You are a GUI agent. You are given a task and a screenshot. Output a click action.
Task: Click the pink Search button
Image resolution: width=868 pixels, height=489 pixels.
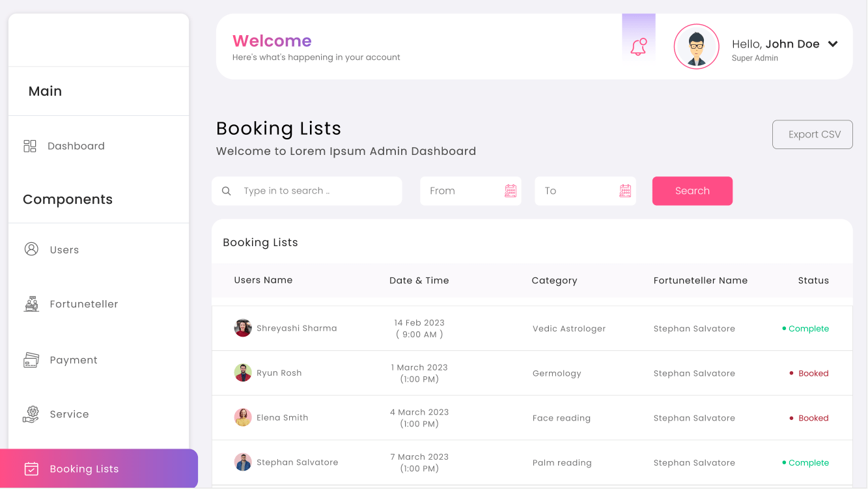(692, 191)
